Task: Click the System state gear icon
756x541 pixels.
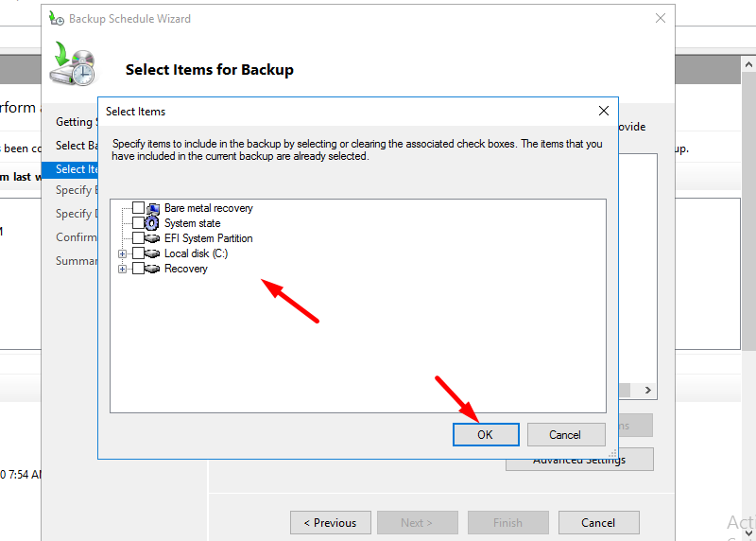Action: click(153, 223)
